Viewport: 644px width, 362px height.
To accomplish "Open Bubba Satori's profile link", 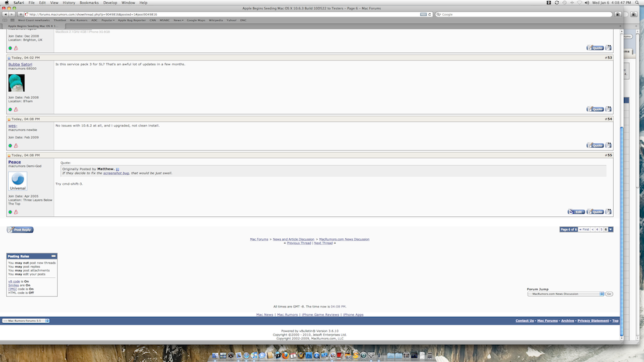I will point(20,65).
